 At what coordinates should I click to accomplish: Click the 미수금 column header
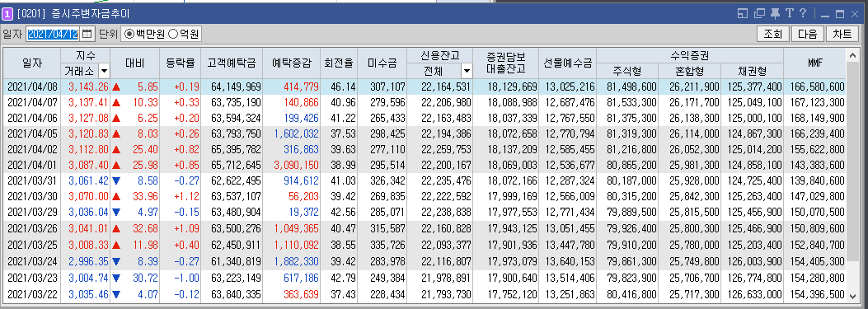[x=382, y=63]
